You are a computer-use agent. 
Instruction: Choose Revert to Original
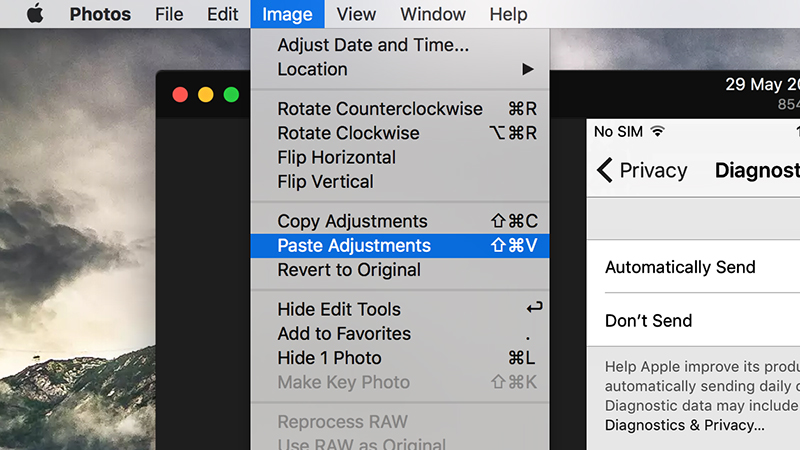click(400, 270)
